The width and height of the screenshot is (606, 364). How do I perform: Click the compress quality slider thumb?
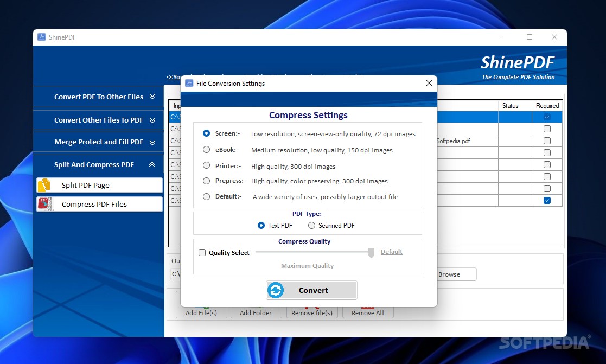[371, 253]
